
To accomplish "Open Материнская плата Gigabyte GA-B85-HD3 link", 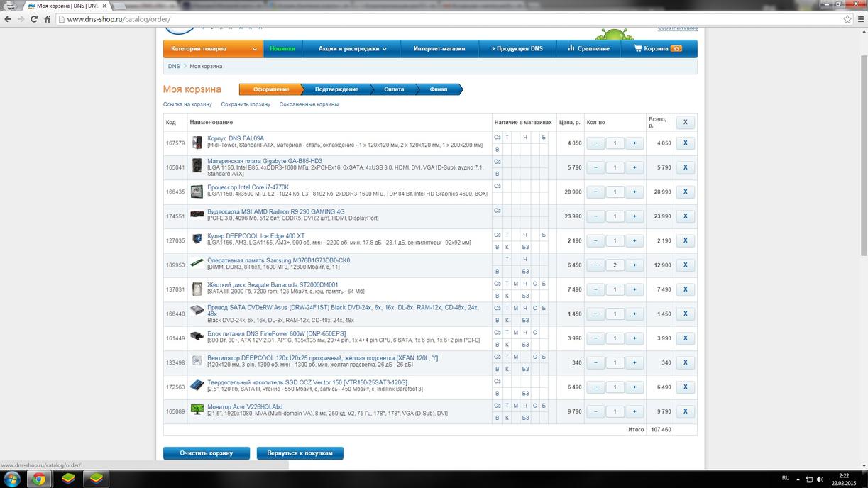I will (265, 161).
